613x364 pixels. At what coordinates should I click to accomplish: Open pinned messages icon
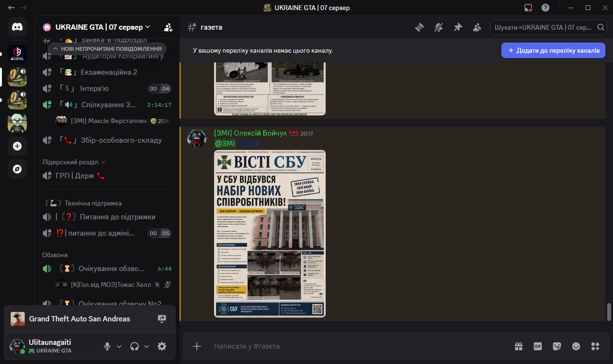pyautogui.click(x=458, y=27)
